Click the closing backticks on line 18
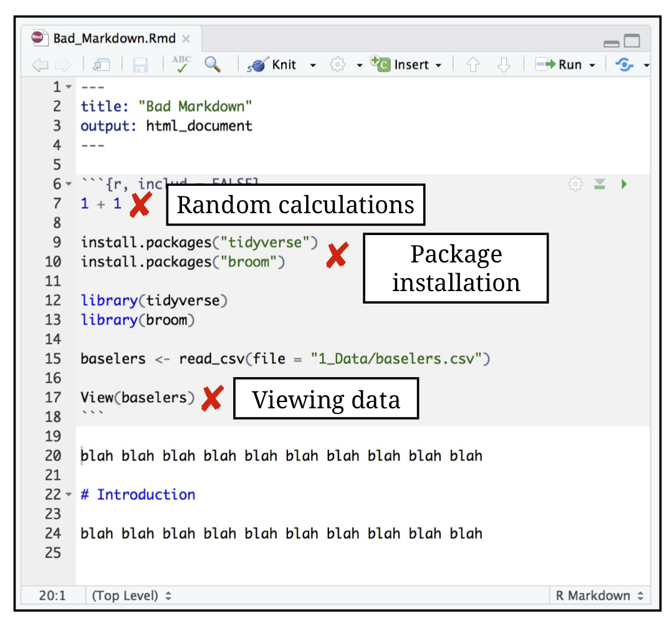The width and height of the screenshot is (672, 619). [x=92, y=414]
